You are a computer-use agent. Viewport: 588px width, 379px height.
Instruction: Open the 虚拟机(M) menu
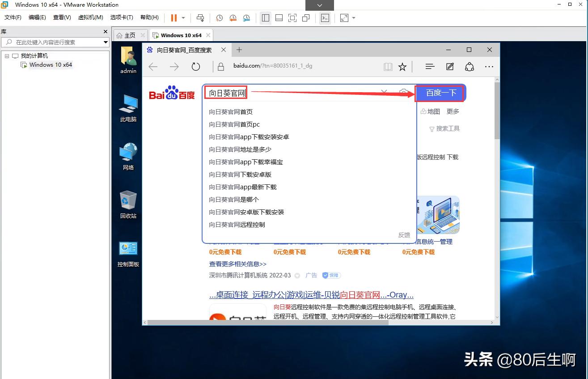pyautogui.click(x=90, y=17)
